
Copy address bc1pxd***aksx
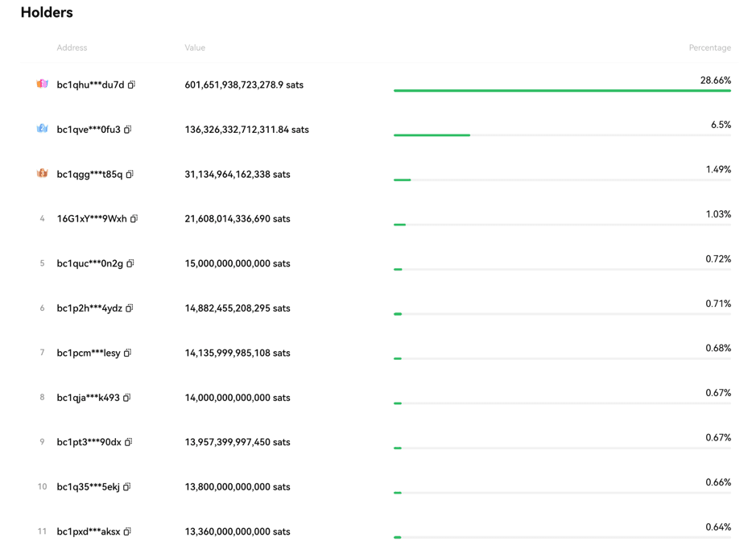point(127,531)
